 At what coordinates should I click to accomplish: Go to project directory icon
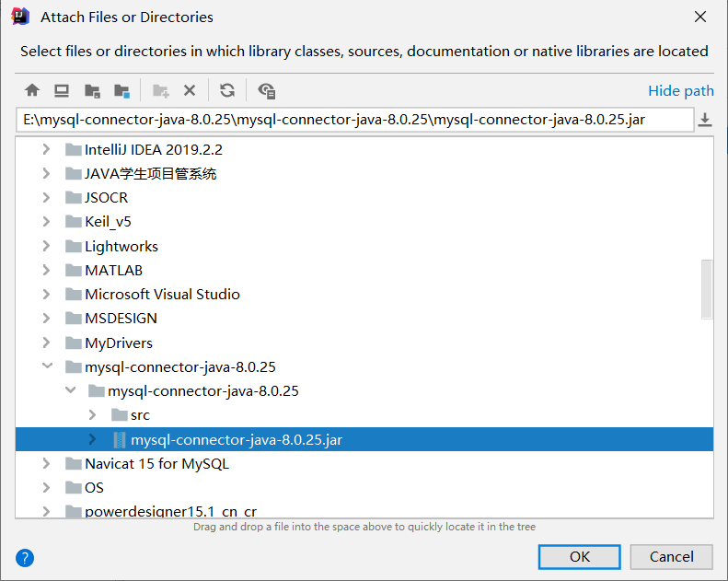coord(92,90)
